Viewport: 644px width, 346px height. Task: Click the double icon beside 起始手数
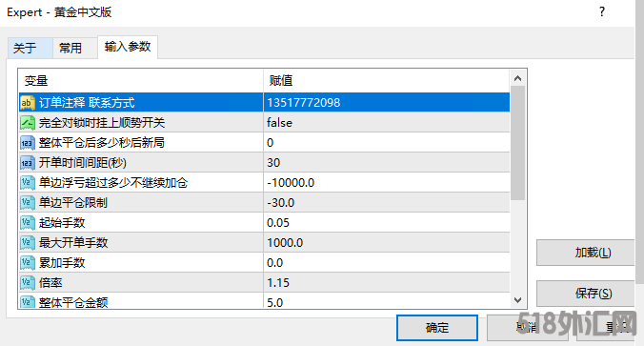27,223
